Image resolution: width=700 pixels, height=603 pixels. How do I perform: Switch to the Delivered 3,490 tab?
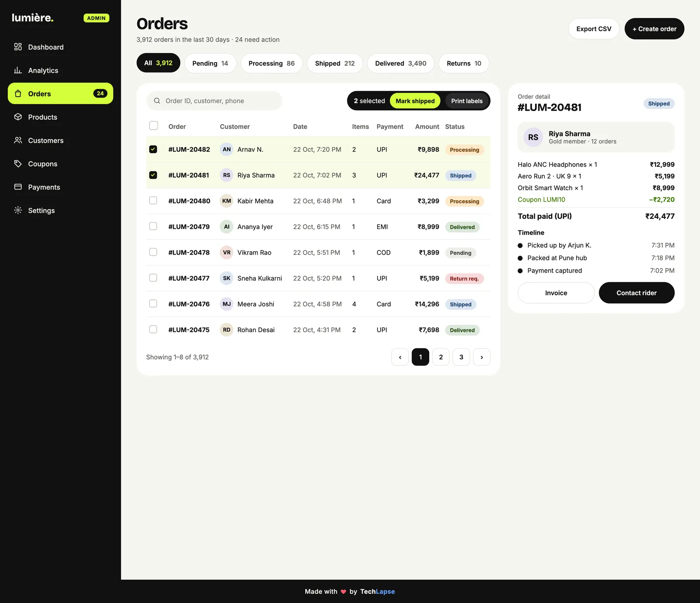coord(401,63)
